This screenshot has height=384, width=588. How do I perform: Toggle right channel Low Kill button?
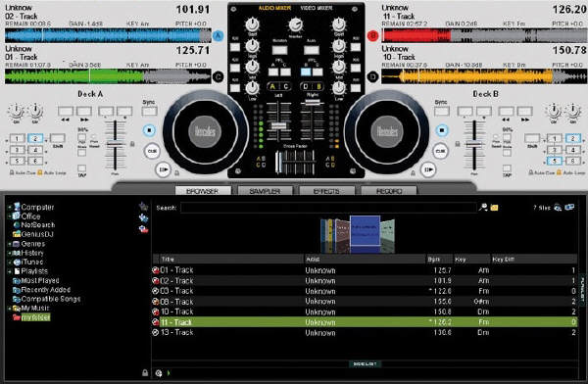point(356,88)
